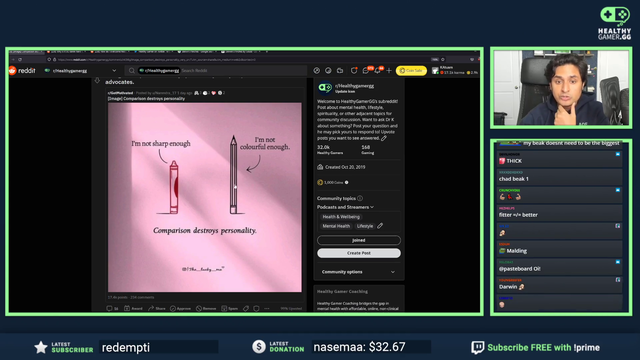Click the Community topics info icon
640x360 pixels.
360,198
